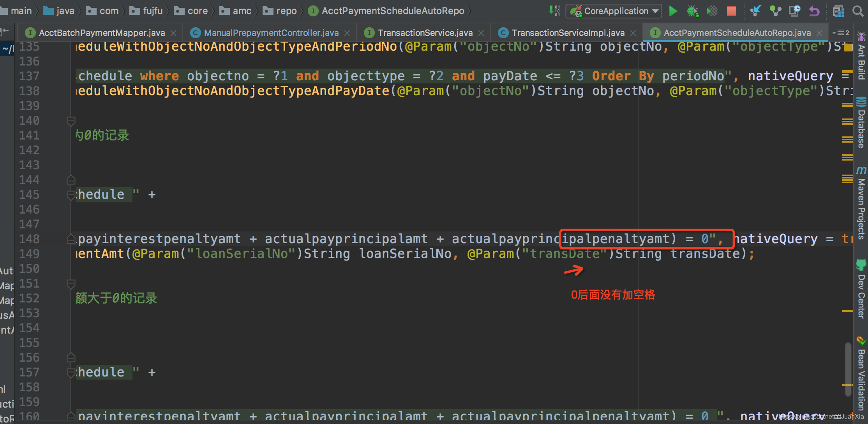The image size is (868, 424).
Task: Close AcctPaymentScheduleAutoRepo.java tab
Action: (x=819, y=33)
